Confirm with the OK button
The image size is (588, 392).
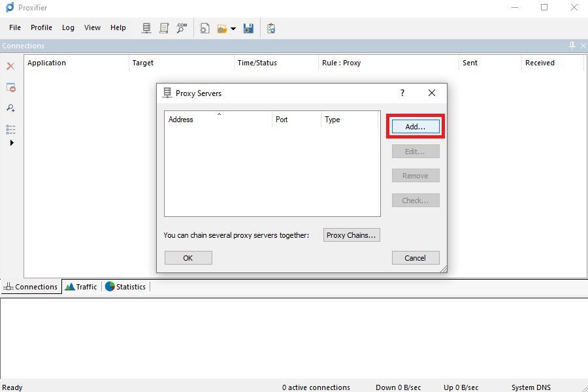click(188, 258)
